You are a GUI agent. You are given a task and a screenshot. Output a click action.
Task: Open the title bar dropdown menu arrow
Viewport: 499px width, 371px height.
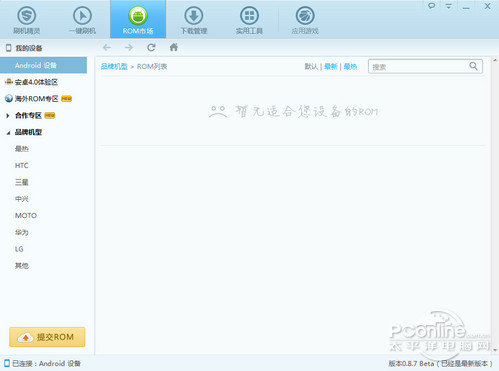(449, 6)
